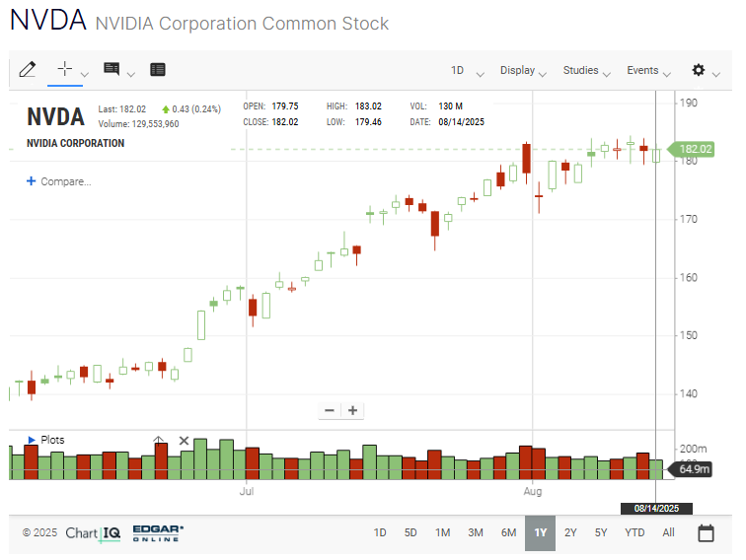Image resolution: width=746 pixels, height=560 pixels.
Task: Open the calendar date range picker
Action: tap(706, 533)
